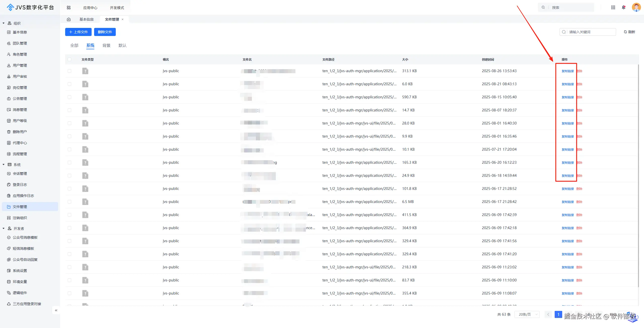The width and height of the screenshot is (644, 328).
Task: Click the home icon tab
Action: click(x=69, y=19)
